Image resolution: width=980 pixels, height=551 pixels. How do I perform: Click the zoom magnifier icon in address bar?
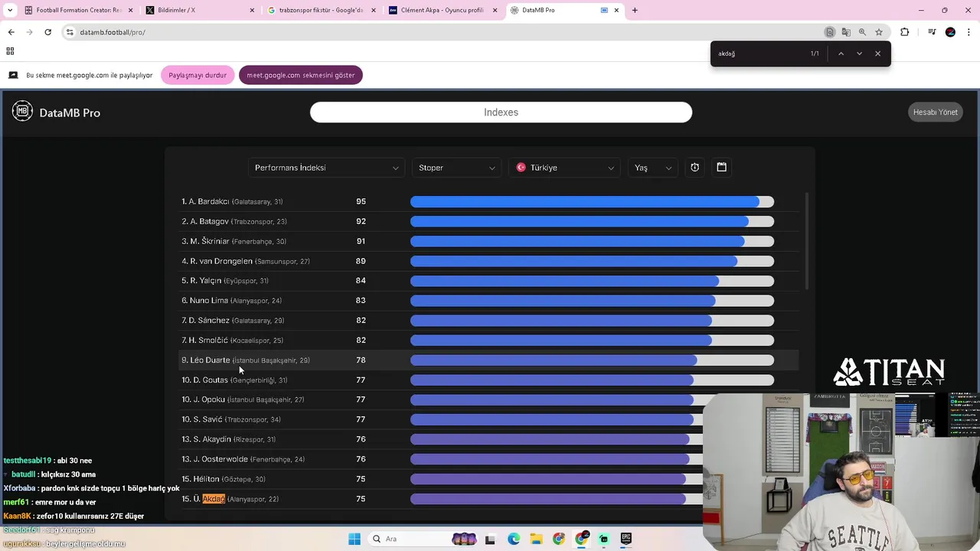tap(862, 32)
